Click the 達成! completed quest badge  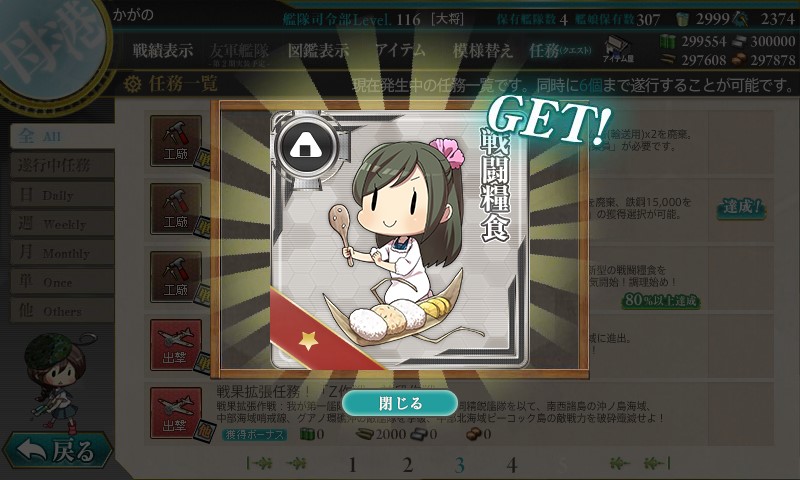[741, 208]
